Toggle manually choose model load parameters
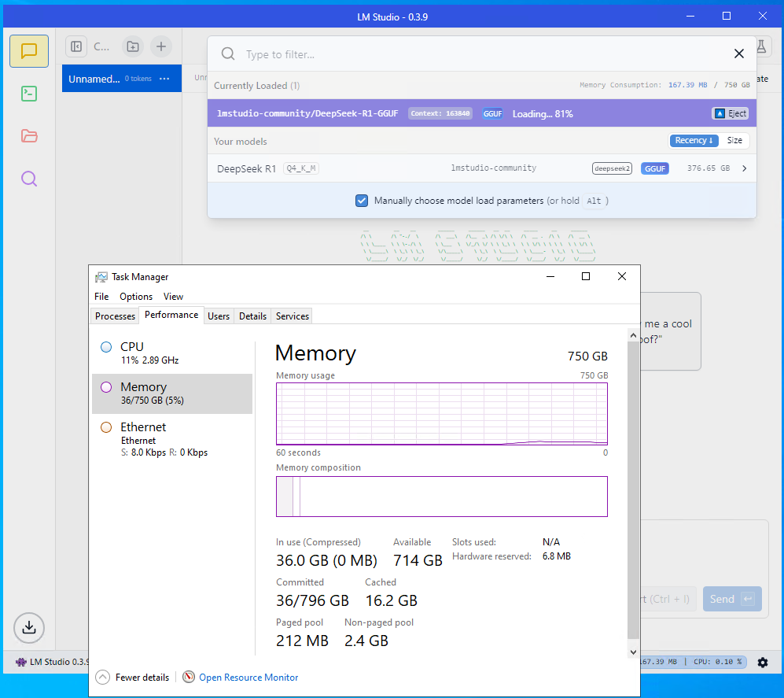 point(362,201)
